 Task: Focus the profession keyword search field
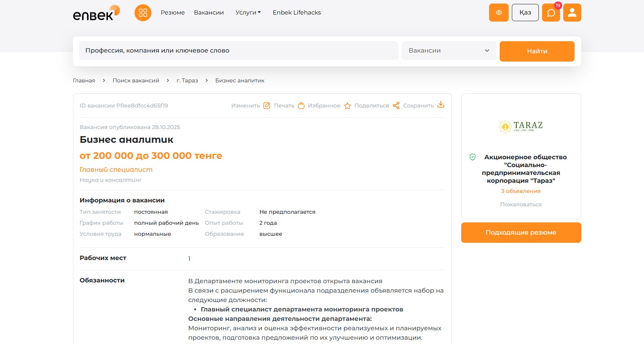pyautogui.click(x=238, y=51)
